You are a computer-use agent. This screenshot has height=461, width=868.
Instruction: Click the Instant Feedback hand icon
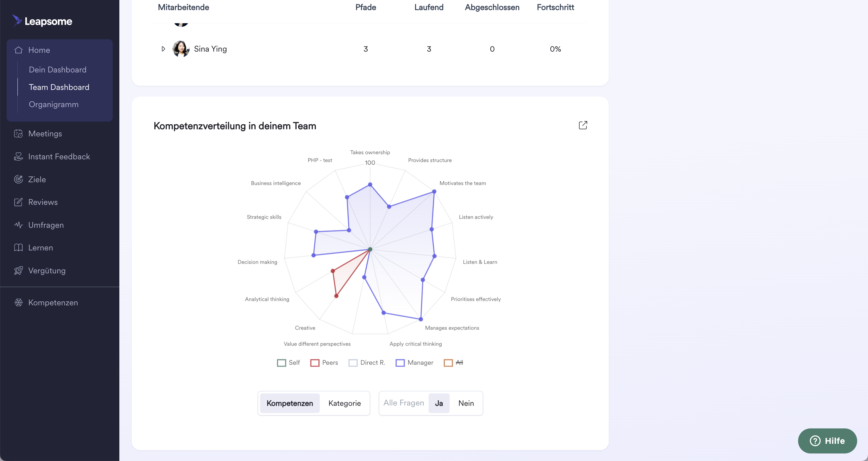click(18, 157)
